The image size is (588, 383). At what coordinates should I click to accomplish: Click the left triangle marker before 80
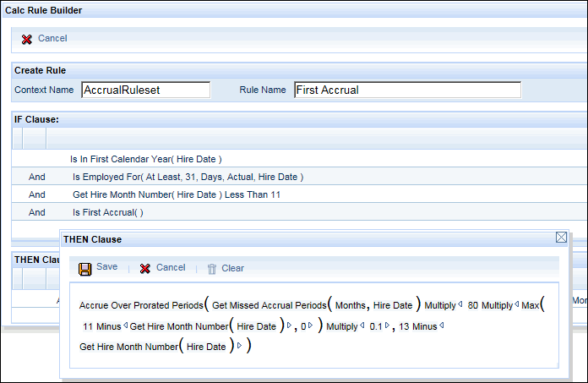coord(460,305)
